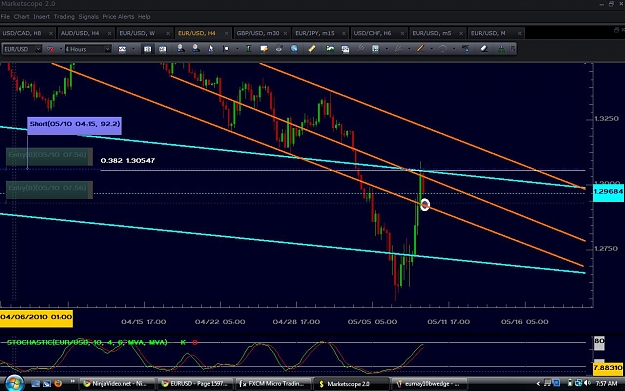Open the Trading menu
The height and width of the screenshot is (391, 625).
tap(64, 17)
